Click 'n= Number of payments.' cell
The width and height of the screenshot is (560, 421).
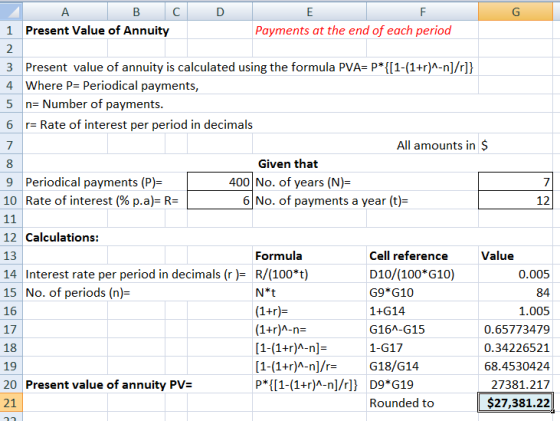tap(94, 104)
